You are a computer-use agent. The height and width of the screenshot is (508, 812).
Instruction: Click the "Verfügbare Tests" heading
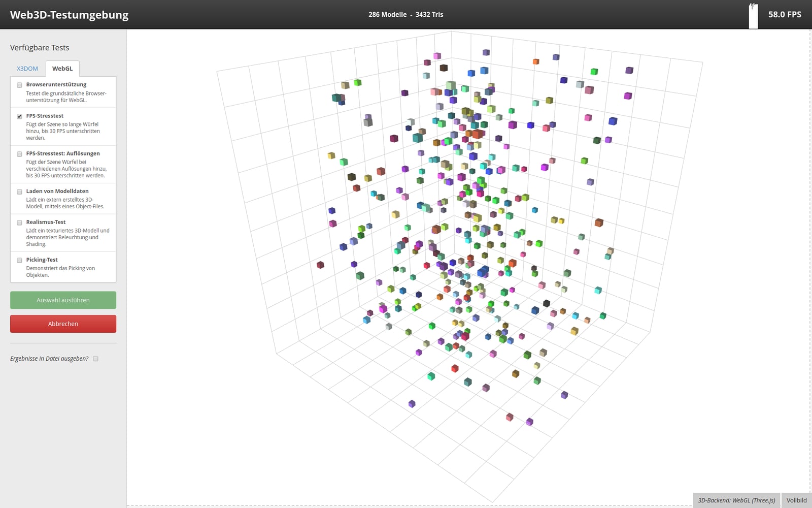tap(39, 47)
